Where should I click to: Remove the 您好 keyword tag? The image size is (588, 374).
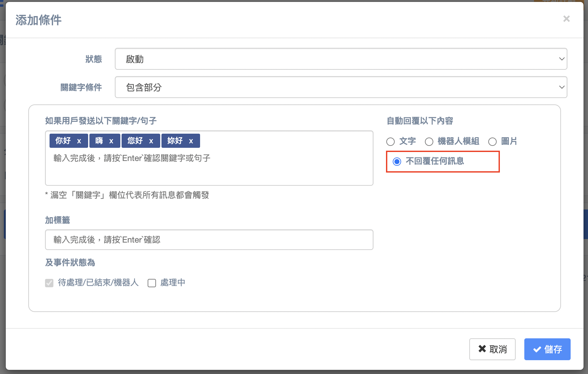click(151, 141)
